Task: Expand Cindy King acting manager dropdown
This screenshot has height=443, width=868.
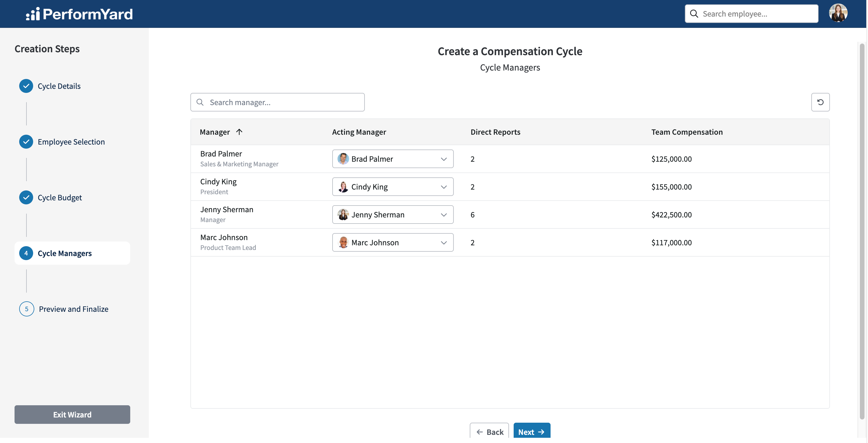Action: [x=392, y=187]
